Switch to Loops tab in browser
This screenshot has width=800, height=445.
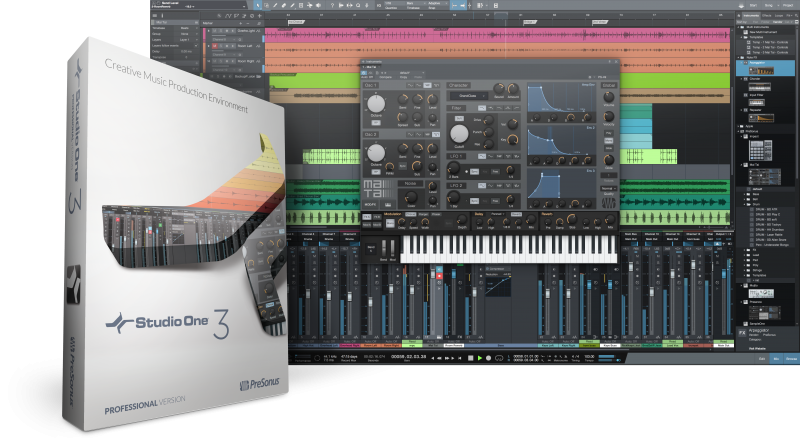click(x=779, y=15)
